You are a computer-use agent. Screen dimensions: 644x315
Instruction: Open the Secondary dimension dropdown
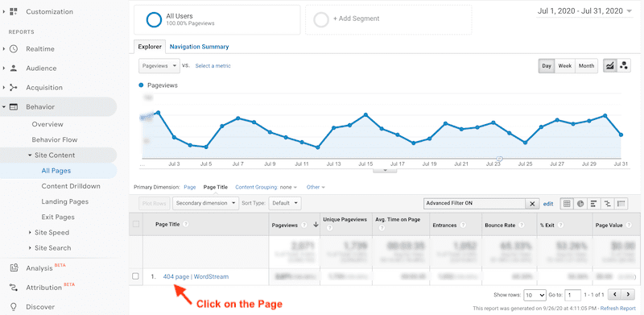pyautogui.click(x=206, y=203)
